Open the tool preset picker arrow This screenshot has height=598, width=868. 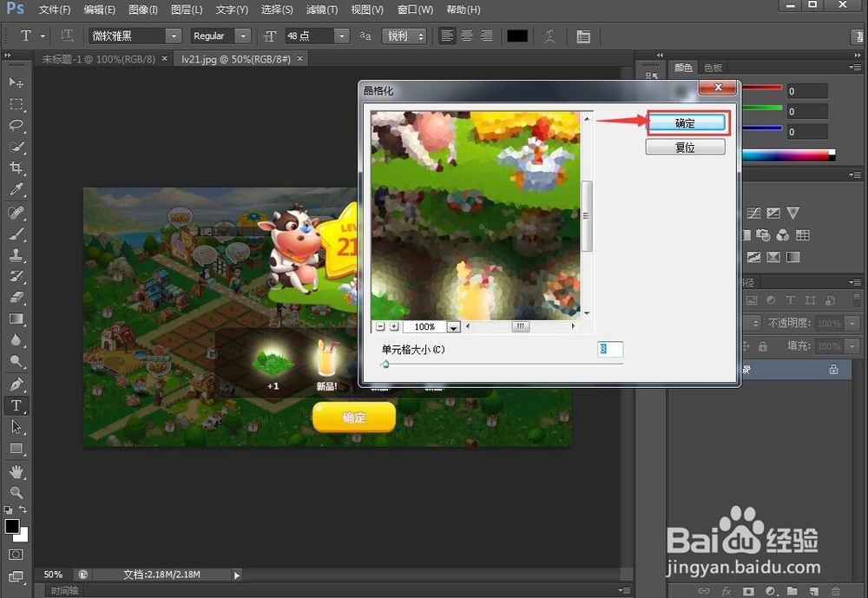[x=43, y=36]
